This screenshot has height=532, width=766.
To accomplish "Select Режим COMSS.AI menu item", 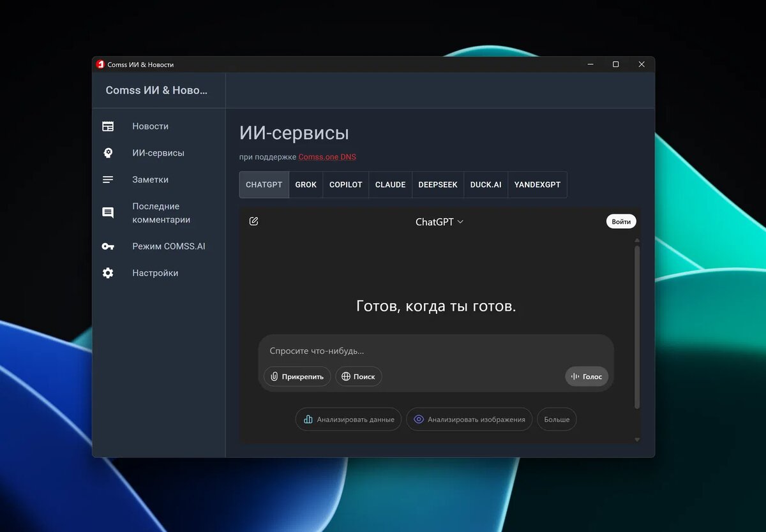I will point(169,246).
